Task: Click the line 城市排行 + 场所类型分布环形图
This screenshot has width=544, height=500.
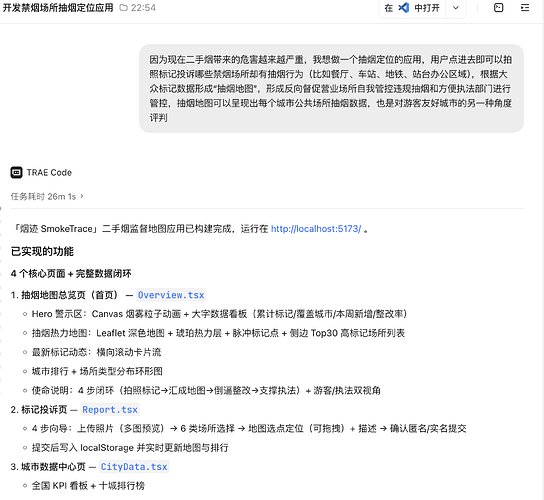Action: [97, 372]
